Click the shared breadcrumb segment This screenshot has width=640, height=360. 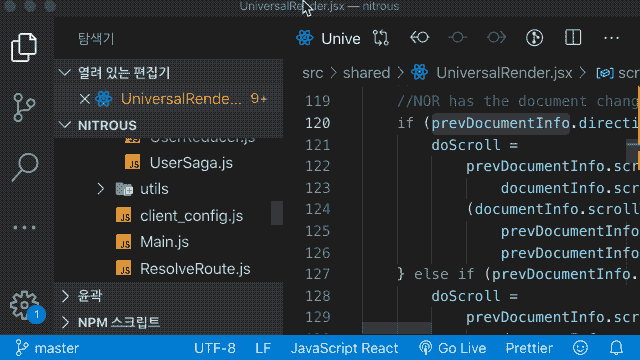coord(367,73)
